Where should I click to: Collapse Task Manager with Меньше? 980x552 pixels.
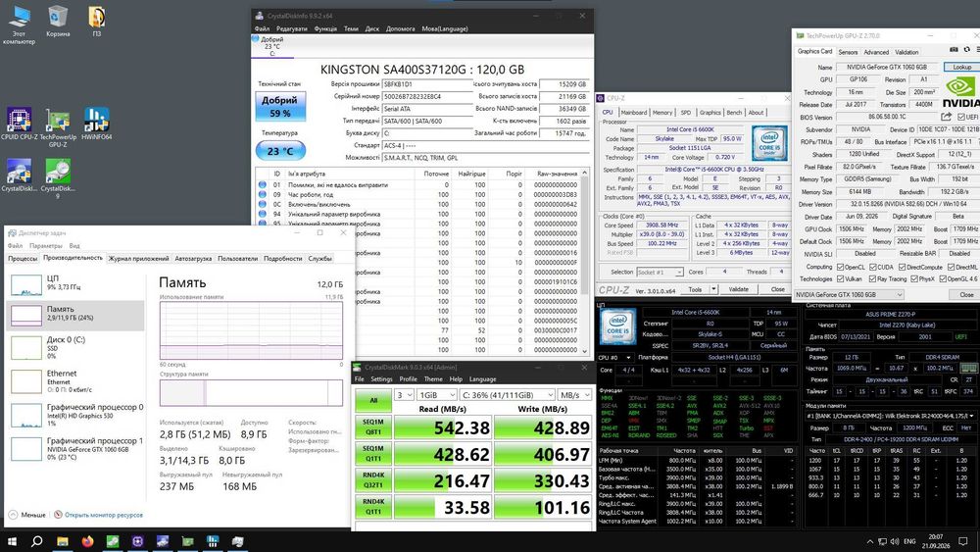pyautogui.click(x=26, y=515)
